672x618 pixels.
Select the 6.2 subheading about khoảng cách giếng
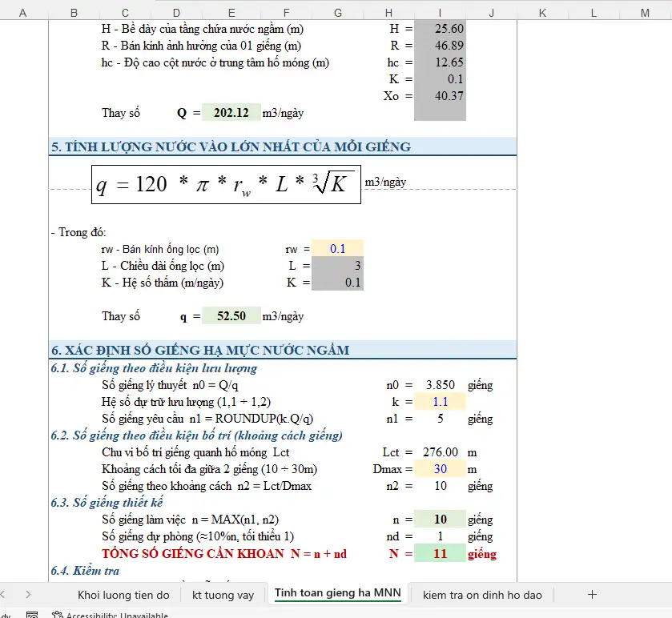[x=197, y=435]
